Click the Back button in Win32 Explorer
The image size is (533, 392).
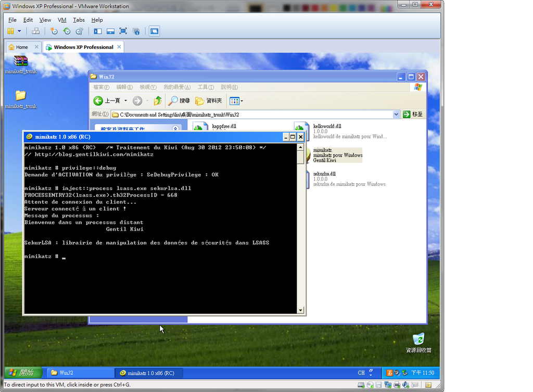coord(107,100)
